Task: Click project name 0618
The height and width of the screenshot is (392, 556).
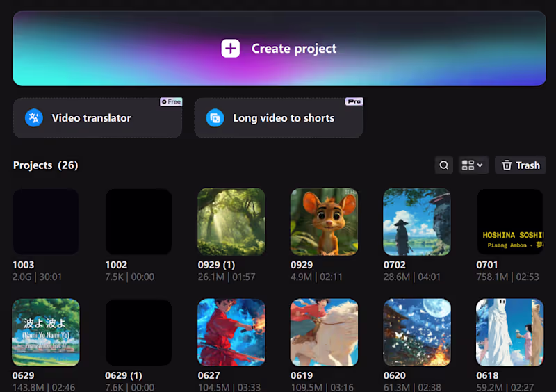Action: pos(487,376)
